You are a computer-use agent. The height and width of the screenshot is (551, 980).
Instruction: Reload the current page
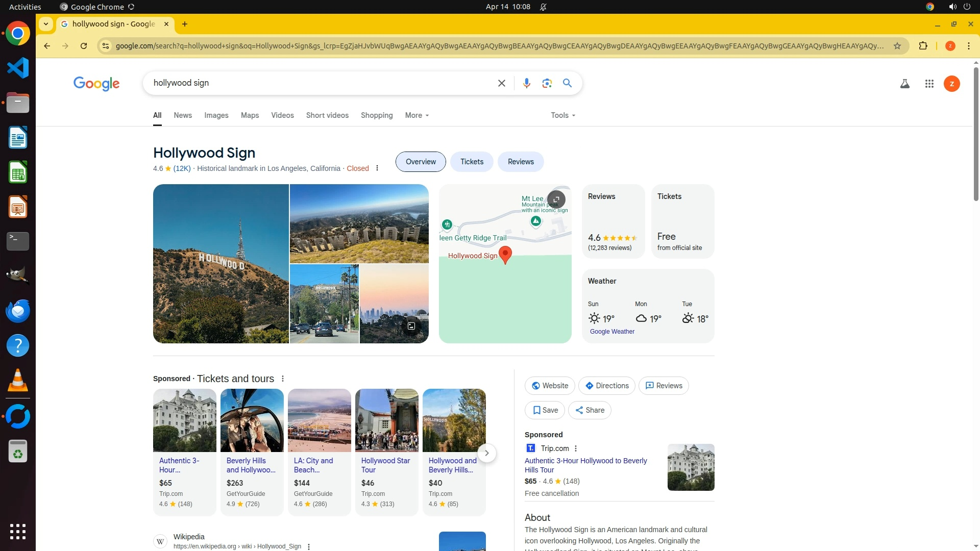(84, 46)
